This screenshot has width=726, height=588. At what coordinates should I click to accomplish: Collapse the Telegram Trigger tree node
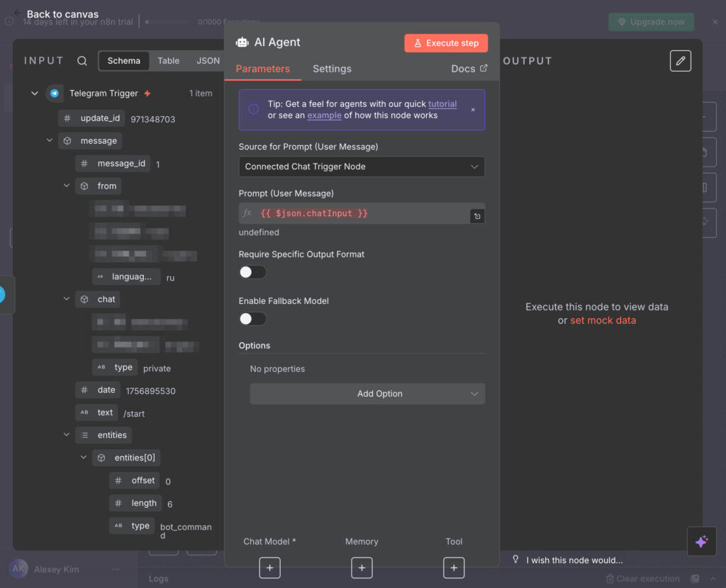tap(35, 94)
